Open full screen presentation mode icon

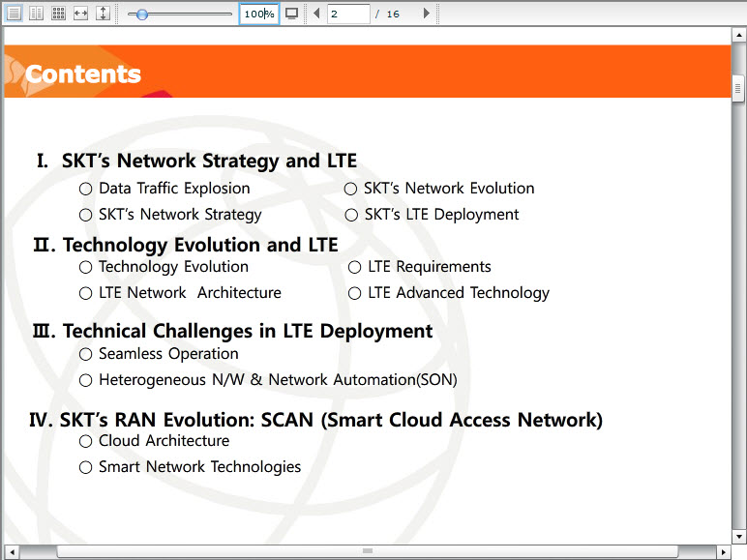pos(291,14)
